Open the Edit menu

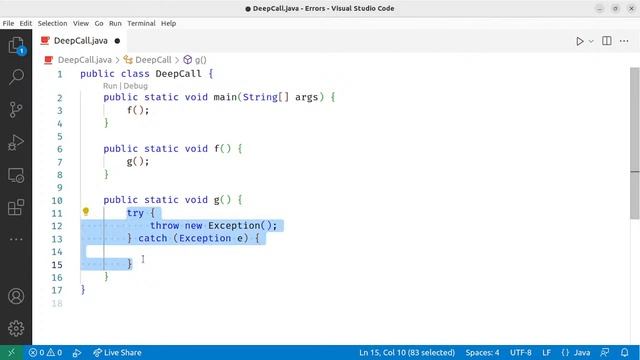(26, 23)
